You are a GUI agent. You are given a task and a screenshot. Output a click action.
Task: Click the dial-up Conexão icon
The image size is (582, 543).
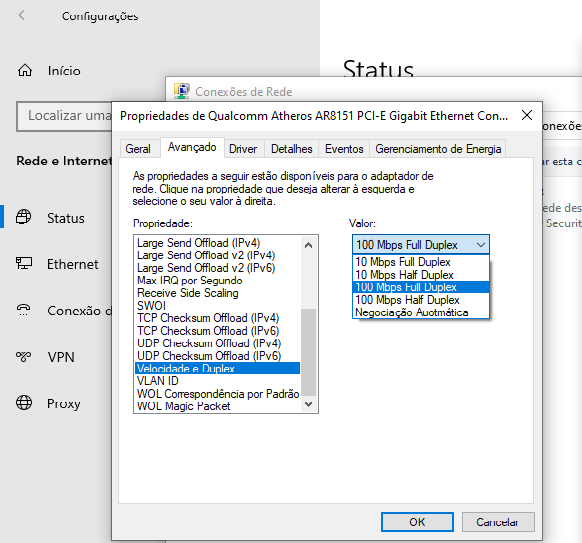(23, 310)
